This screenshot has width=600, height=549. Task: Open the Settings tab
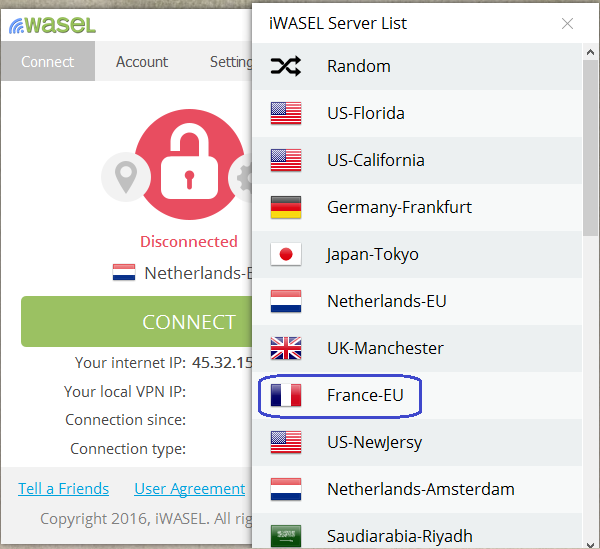(x=231, y=61)
